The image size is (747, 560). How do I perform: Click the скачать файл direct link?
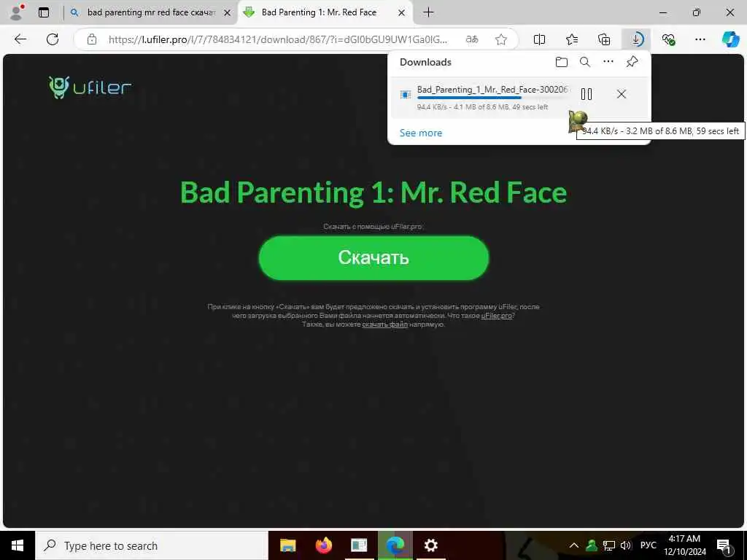point(384,324)
